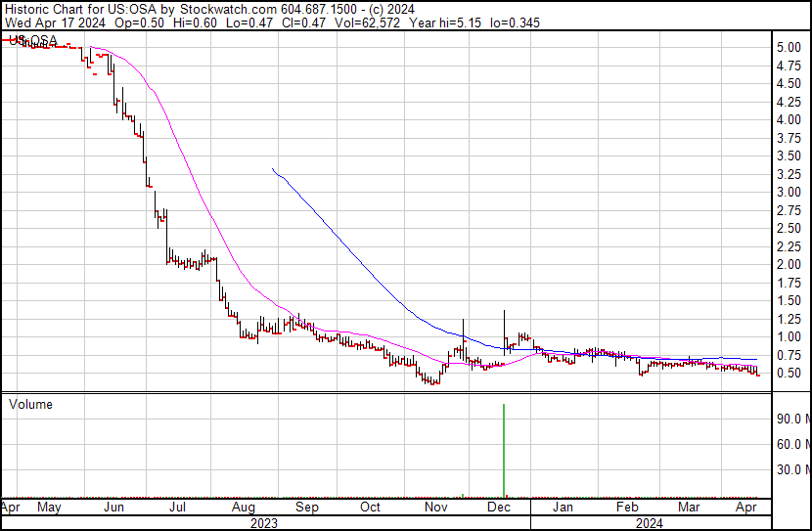The height and width of the screenshot is (531, 812).
Task: Click the start of the blue moving average line
Action: tap(273, 170)
